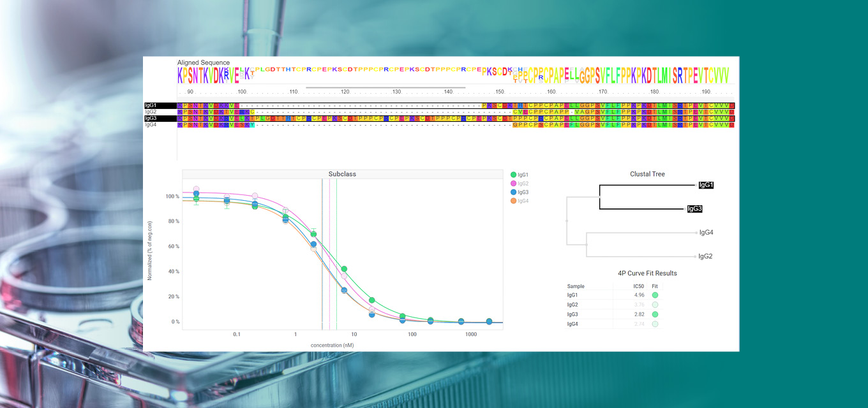Click the green Fit circle for IgG3
This screenshot has height=408, width=868.
point(654,314)
